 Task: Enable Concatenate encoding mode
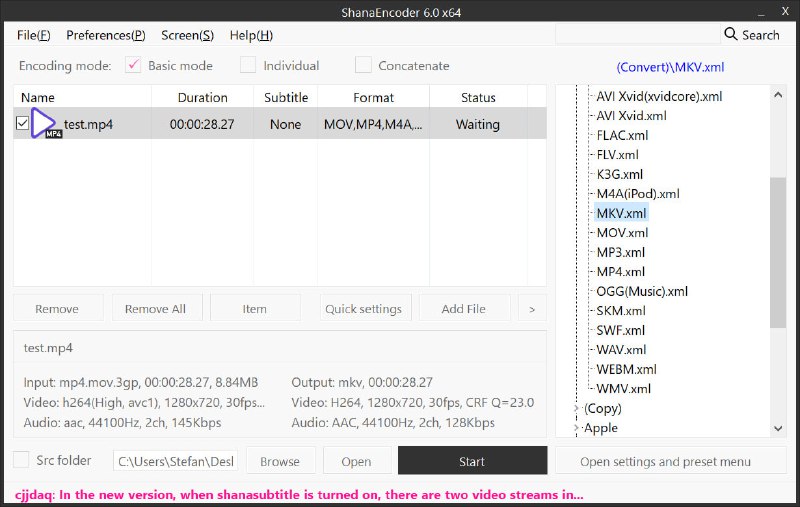363,66
